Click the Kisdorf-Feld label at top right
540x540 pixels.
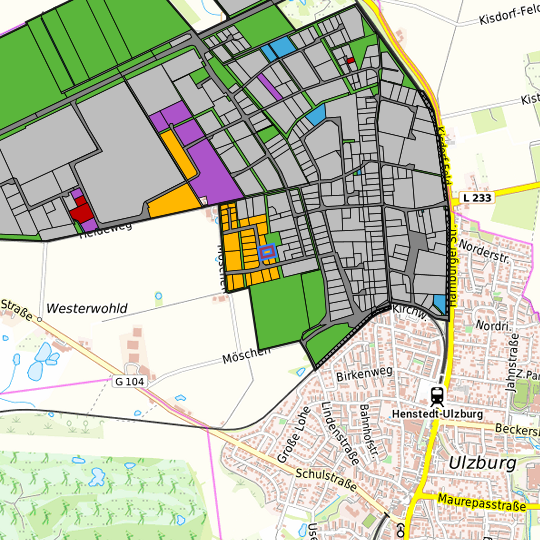tap(509, 15)
